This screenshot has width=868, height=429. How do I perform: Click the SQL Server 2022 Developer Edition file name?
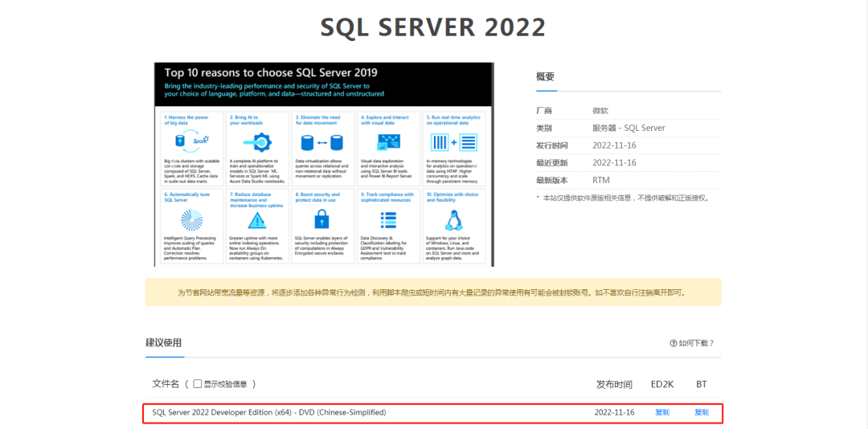click(x=269, y=412)
